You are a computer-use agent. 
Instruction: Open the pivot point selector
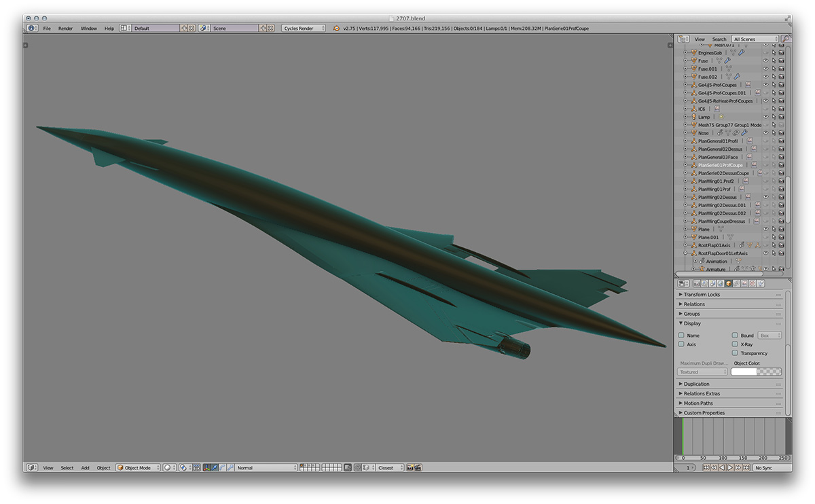pyautogui.click(x=185, y=467)
